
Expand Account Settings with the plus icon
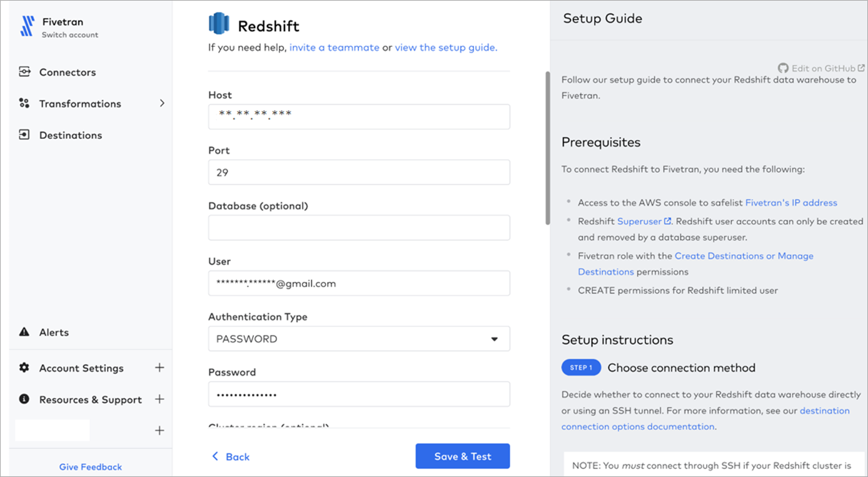tap(160, 368)
